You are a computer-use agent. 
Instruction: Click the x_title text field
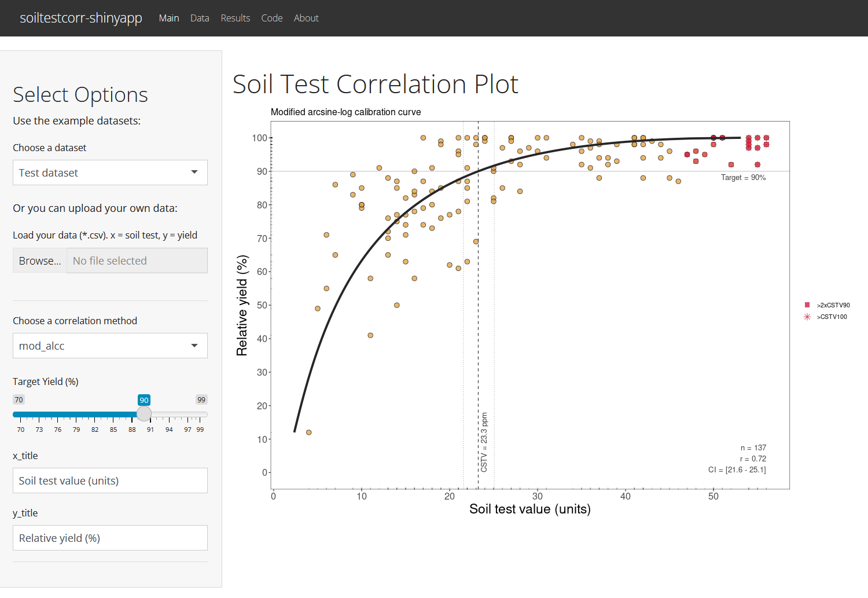click(110, 480)
